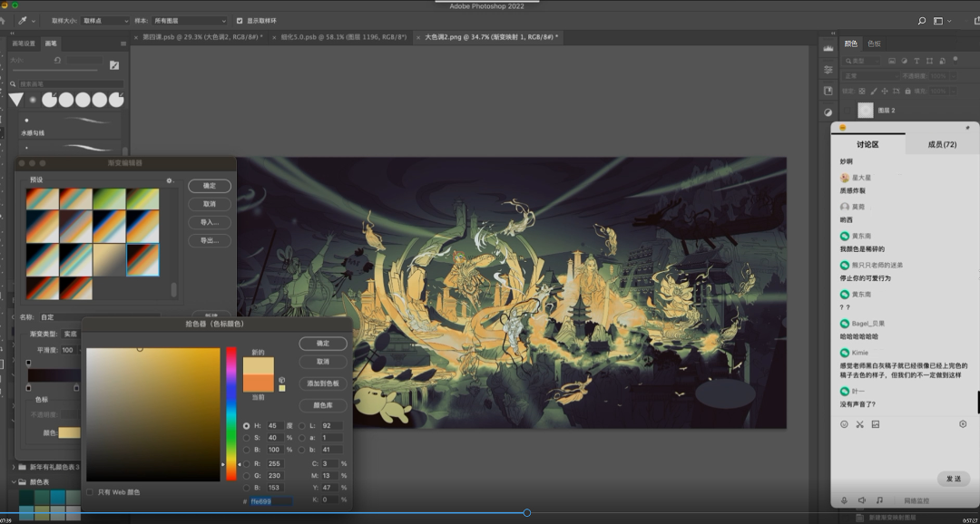The height and width of the screenshot is (524, 980).
Task: Collapse the 颜色表 swatch folder
Action: click(13, 481)
